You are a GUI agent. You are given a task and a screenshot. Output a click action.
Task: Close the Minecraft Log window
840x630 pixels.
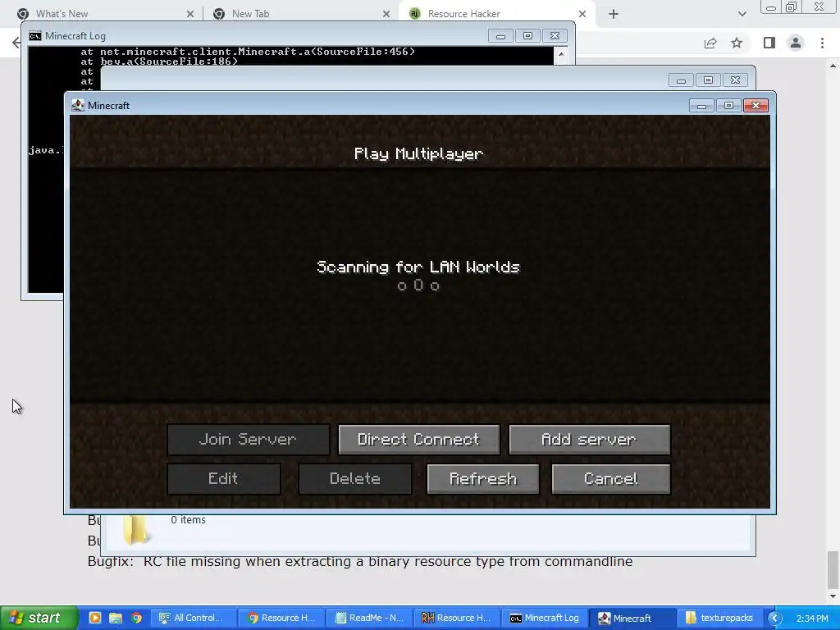[x=555, y=36]
